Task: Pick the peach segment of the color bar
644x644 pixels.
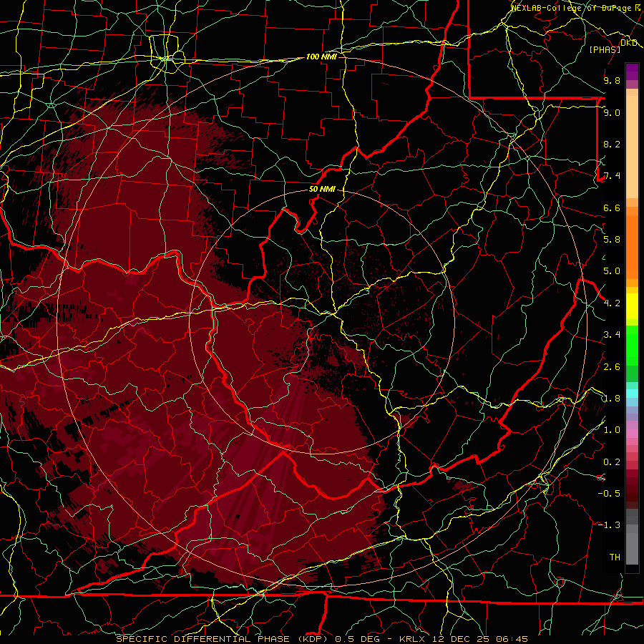Action: coord(632,147)
